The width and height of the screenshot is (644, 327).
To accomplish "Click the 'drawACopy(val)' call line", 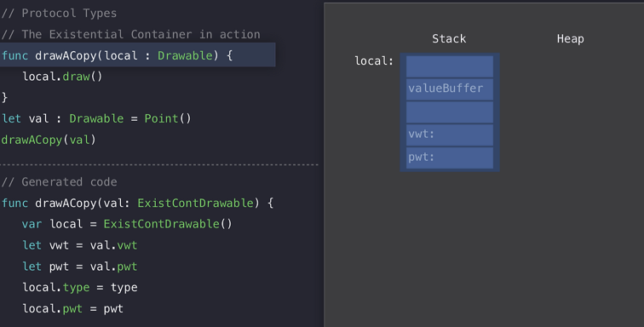I will (49, 141).
